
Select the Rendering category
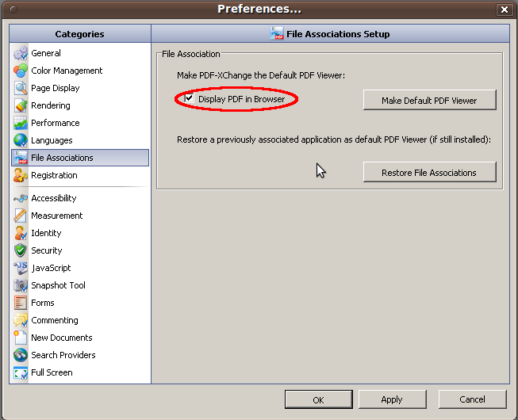click(x=51, y=105)
